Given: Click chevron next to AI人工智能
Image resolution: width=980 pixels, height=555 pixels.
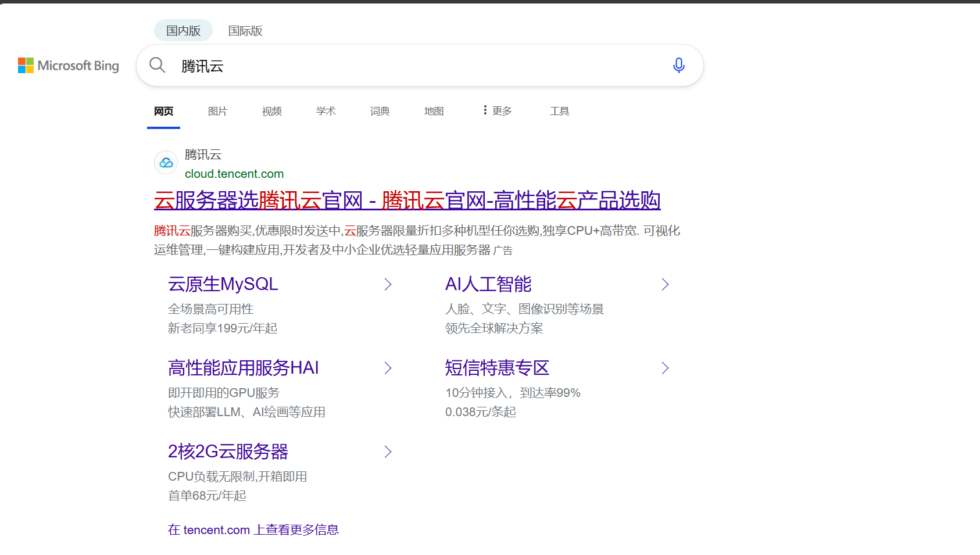Looking at the screenshot, I should click(x=665, y=284).
